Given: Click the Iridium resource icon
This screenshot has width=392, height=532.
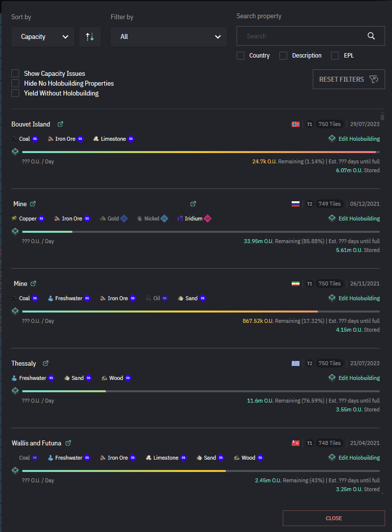Looking at the screenshot, I should click(x=180, y=219).
